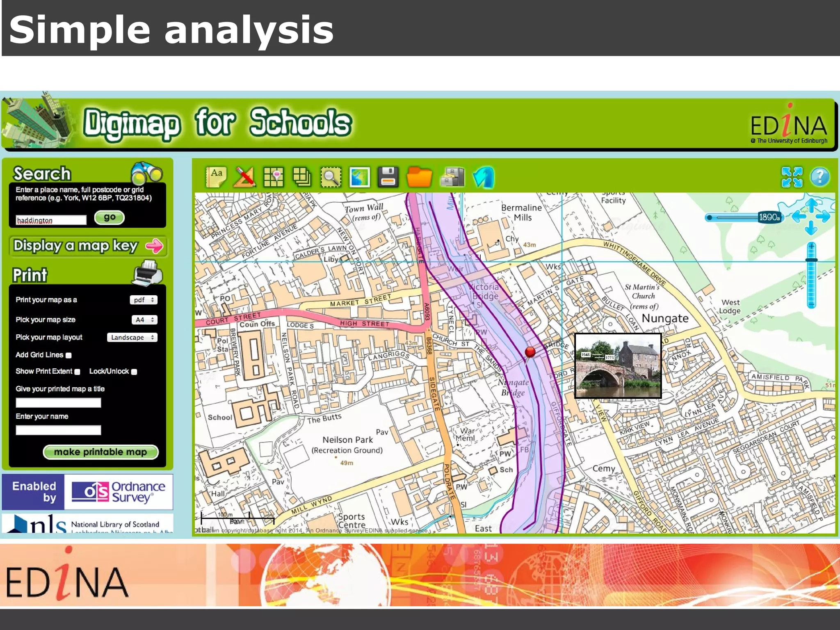Open saved maps orange folder icon
The image size is (840, 630).
tap(419, 177)
